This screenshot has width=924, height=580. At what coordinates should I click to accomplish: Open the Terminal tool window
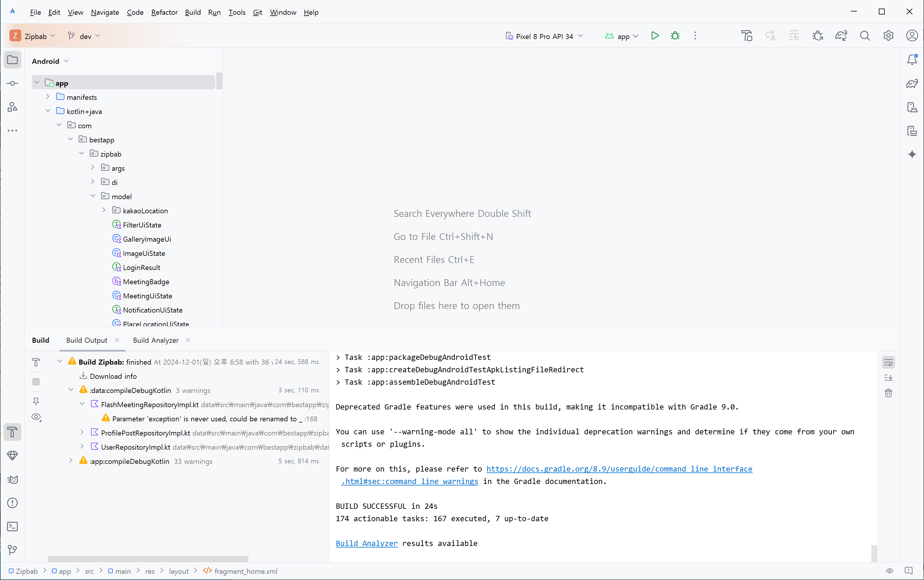(12, 526)
